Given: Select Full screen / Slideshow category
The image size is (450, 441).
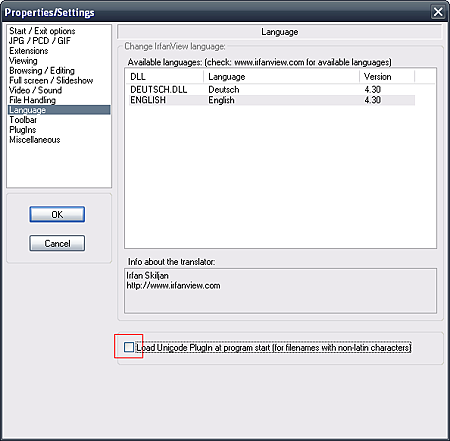Looking at the screenshot, I should click(x=51, y=80).
